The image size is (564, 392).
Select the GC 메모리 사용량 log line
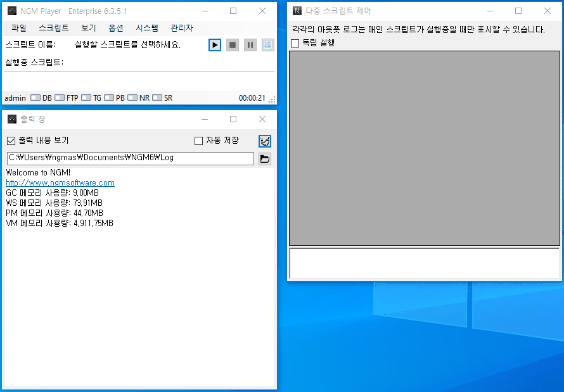coord(52,193)
